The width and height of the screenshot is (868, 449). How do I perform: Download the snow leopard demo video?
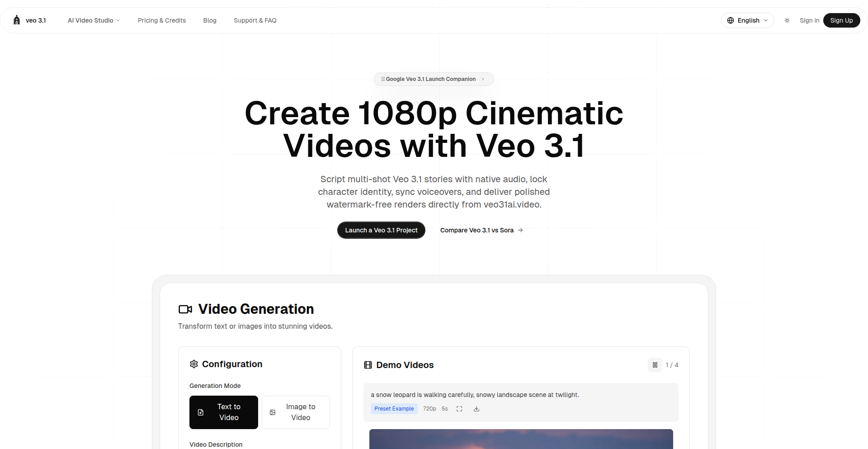pos(476,408)
